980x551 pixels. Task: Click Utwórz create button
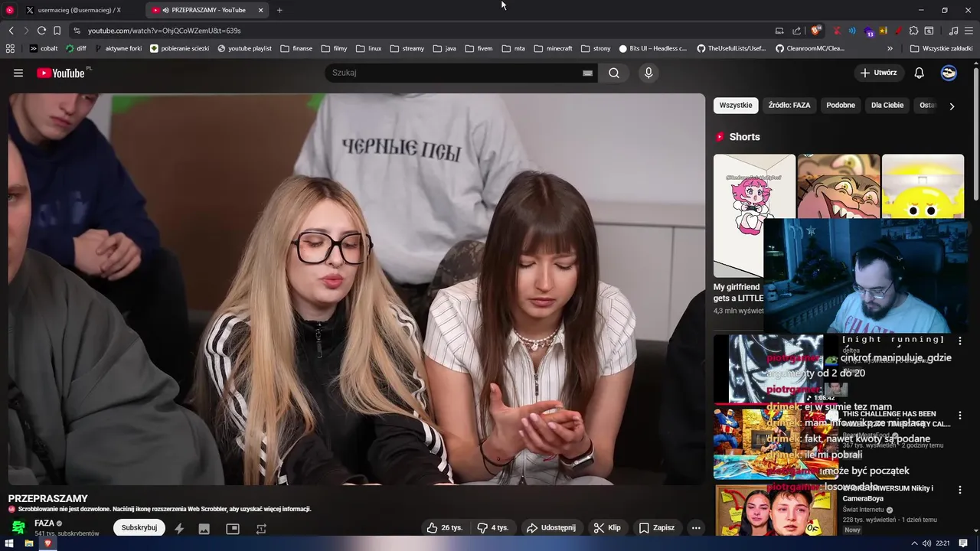[878, 73]
